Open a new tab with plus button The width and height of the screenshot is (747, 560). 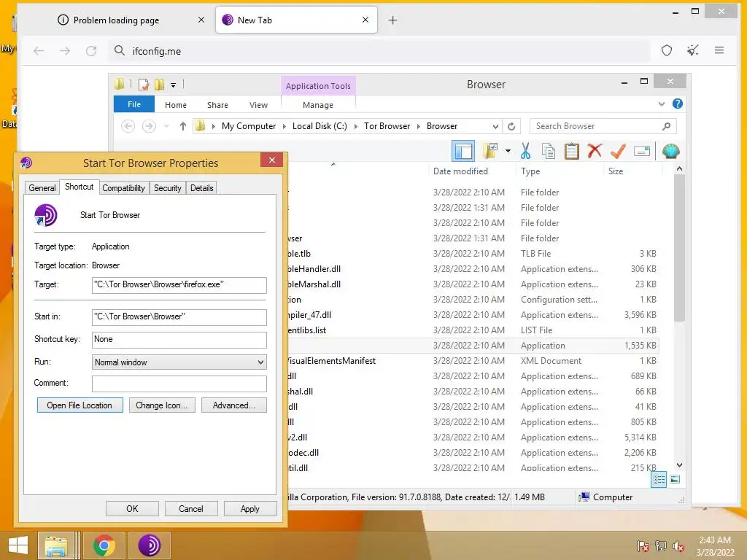point(392,20)
